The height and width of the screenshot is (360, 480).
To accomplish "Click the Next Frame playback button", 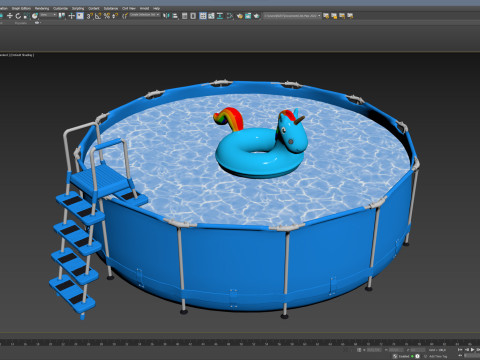I will pos(478,350).
